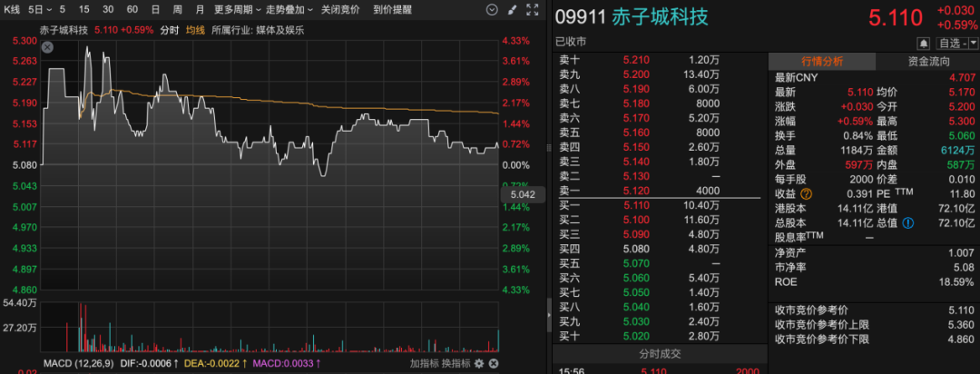Viewport: 980px width, 374px height.
Task: Click 收市竞价参考价上限 value 5.360
Action: coord(962,325)
